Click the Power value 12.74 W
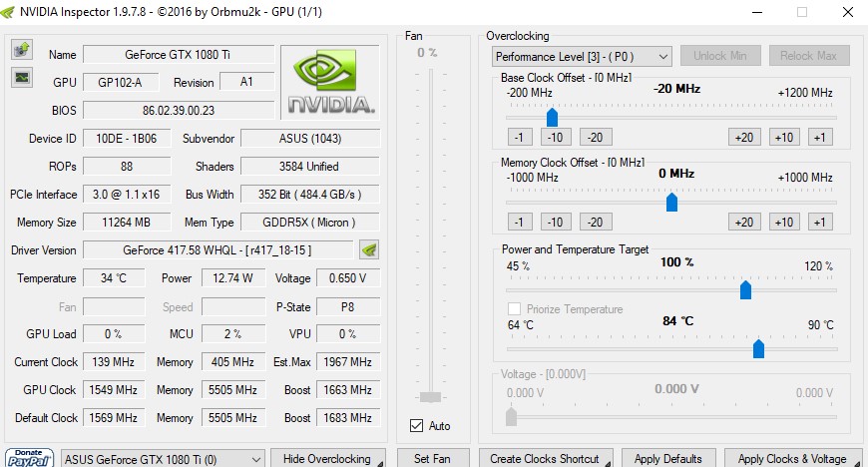Screen dimensions: 868x467 tap(233, 278)
